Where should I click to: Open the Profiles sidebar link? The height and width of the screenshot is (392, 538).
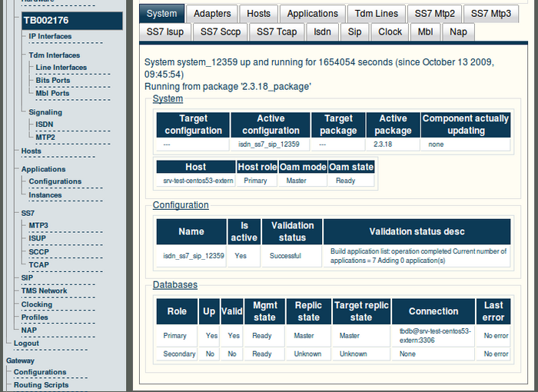(x=35, y=317)
